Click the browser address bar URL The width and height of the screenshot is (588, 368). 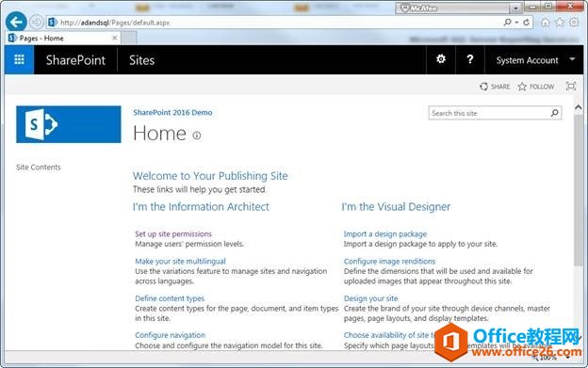[x=115, y=23]
